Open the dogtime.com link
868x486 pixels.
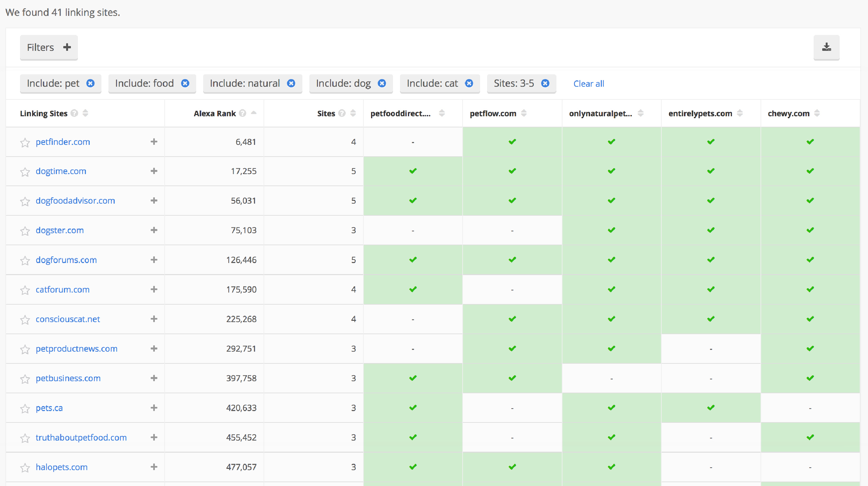(61, 171)
